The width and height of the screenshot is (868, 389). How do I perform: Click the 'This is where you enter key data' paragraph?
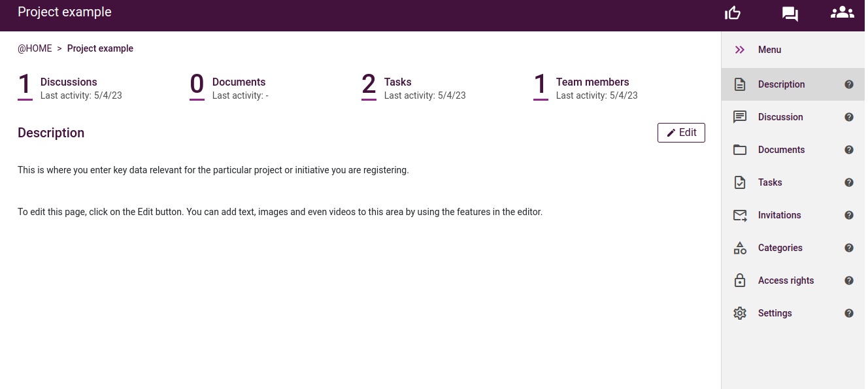[213, 170]
